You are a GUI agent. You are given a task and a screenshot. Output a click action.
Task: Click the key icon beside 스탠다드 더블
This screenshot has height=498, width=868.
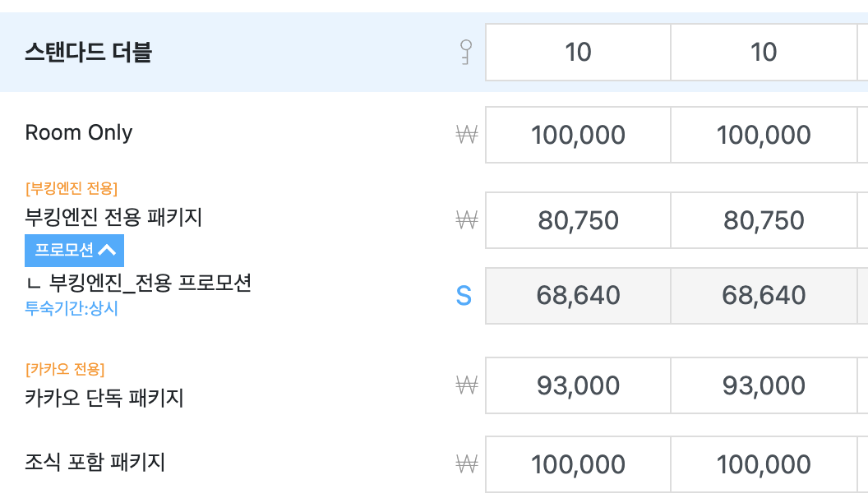point(466,52)
